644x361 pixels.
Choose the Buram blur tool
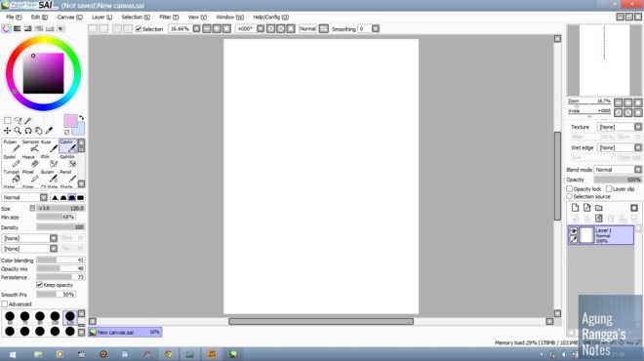50,177
